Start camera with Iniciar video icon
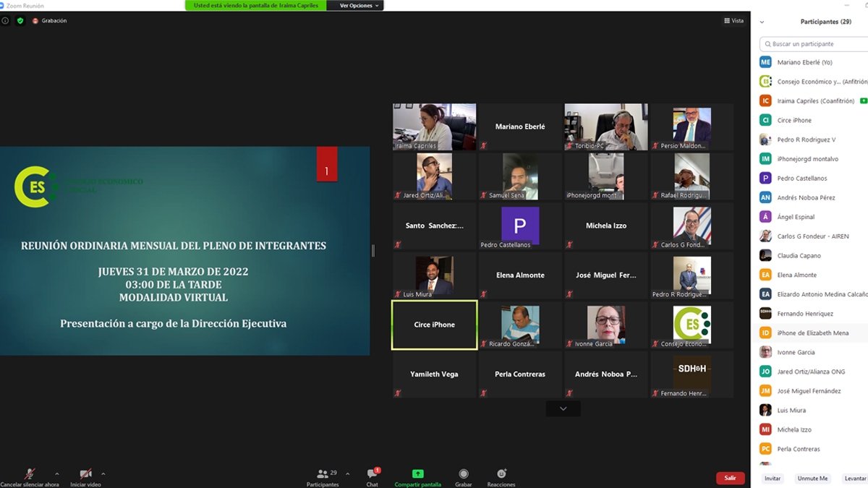Image resolution: width=868 pixels, height=488 pixels. coord(85,474)
